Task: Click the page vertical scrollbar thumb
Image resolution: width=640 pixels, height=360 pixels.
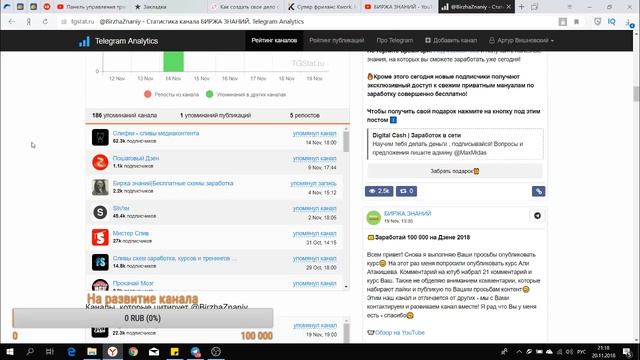Action: pos(636,94)
